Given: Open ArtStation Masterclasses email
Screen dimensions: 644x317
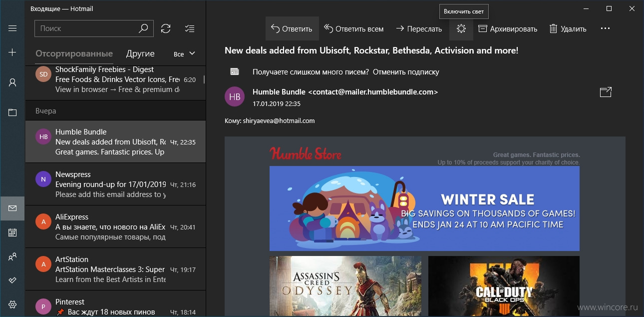Looking at the screenshot, I should (x=115, y=269).
